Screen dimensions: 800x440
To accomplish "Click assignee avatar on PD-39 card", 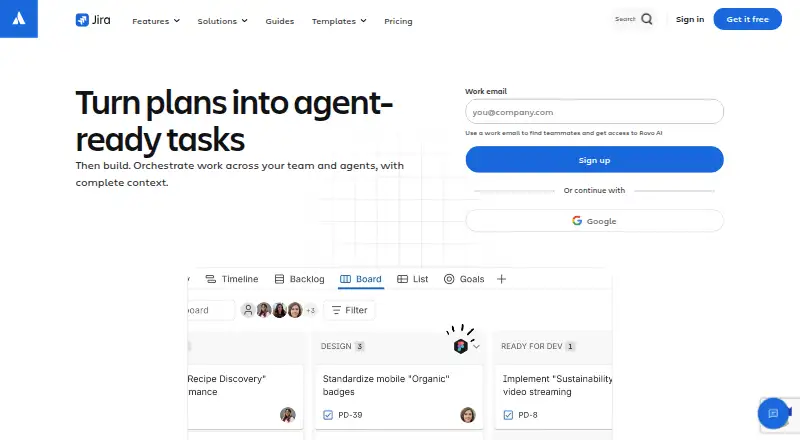I will 468,415.
